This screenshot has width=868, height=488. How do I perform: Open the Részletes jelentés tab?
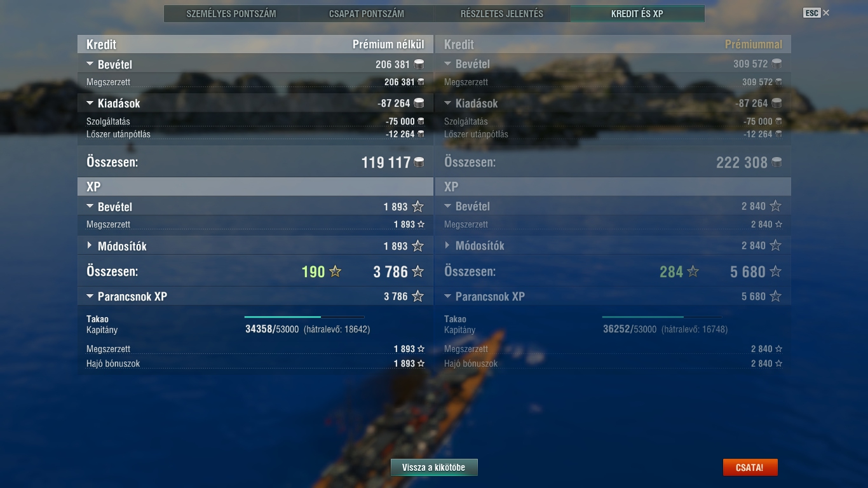click(x=502, y=13)
